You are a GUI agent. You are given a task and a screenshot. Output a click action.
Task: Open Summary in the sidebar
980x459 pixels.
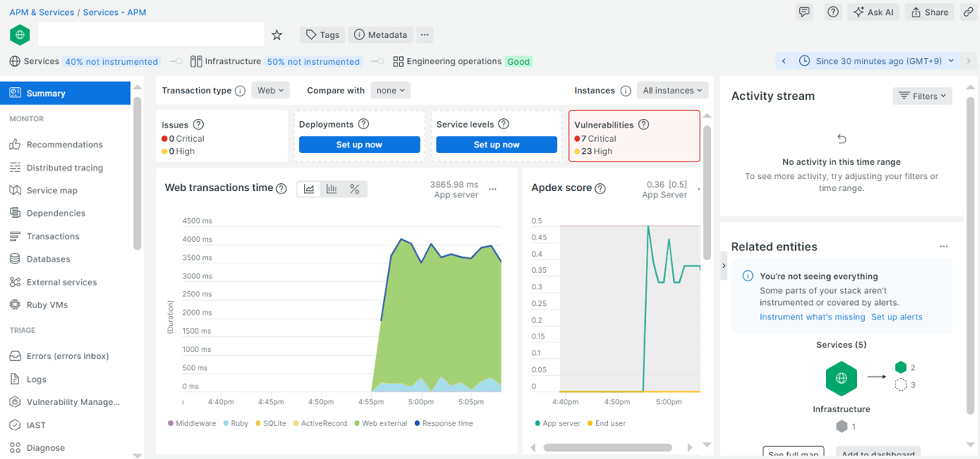[x=65, y=93]
